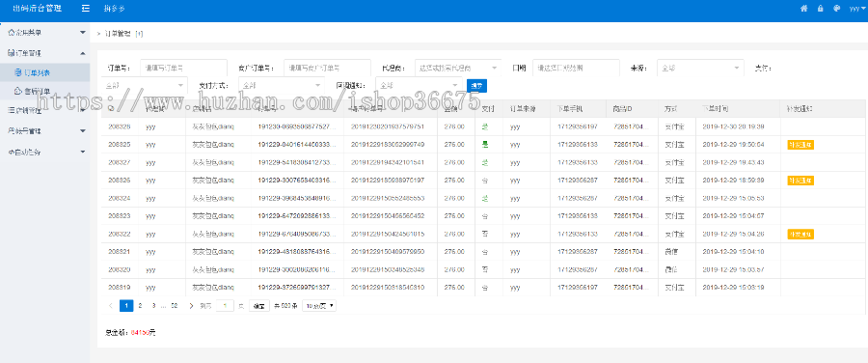Viewport: 868px width, 363px height.
Task: Click ID cell 208328
Action: [x=119, y=126]
